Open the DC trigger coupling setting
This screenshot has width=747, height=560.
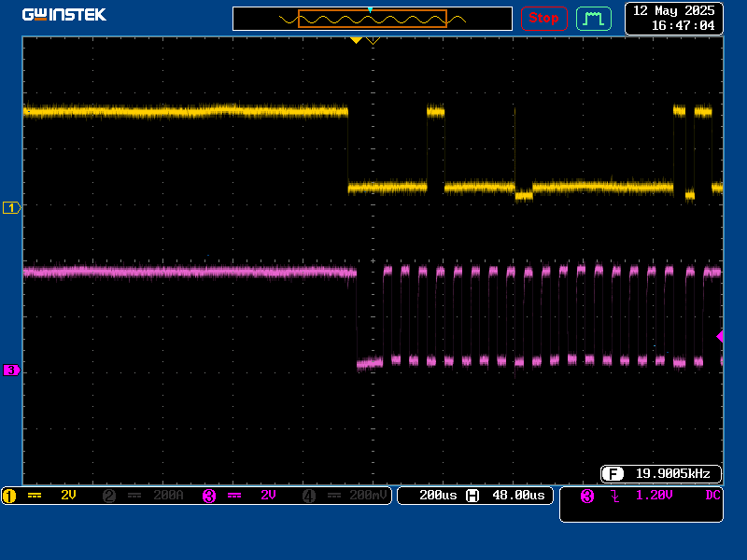point(712,496)
